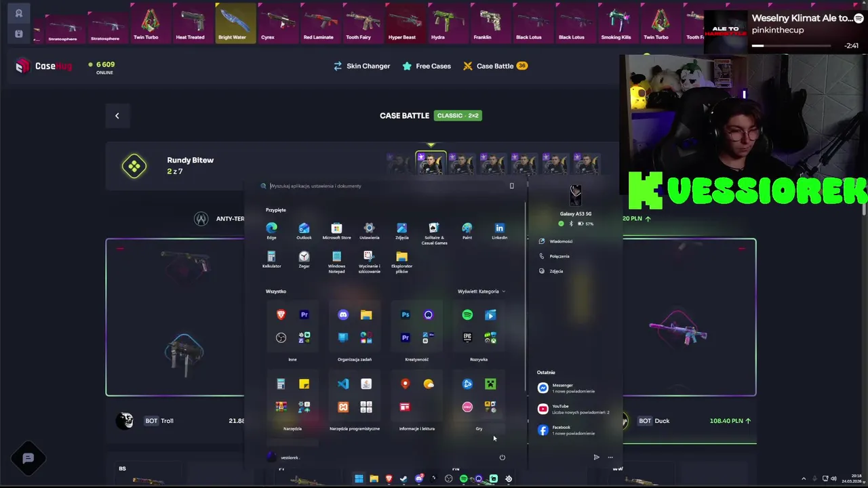Open Visual Studio Code in Narzędzia programistyczne

(343, 384)
